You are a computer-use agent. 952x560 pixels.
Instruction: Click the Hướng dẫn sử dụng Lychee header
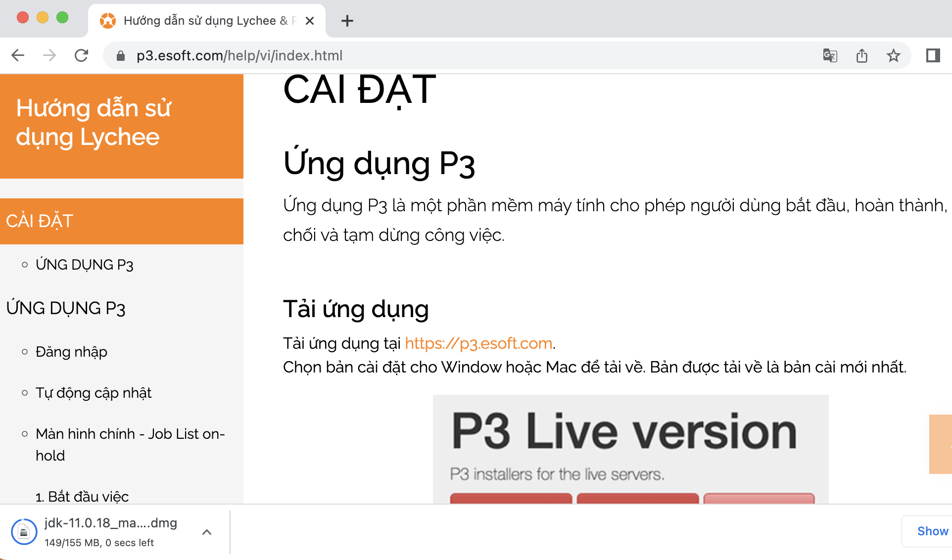pyautogui.click(x=94, y=123)
